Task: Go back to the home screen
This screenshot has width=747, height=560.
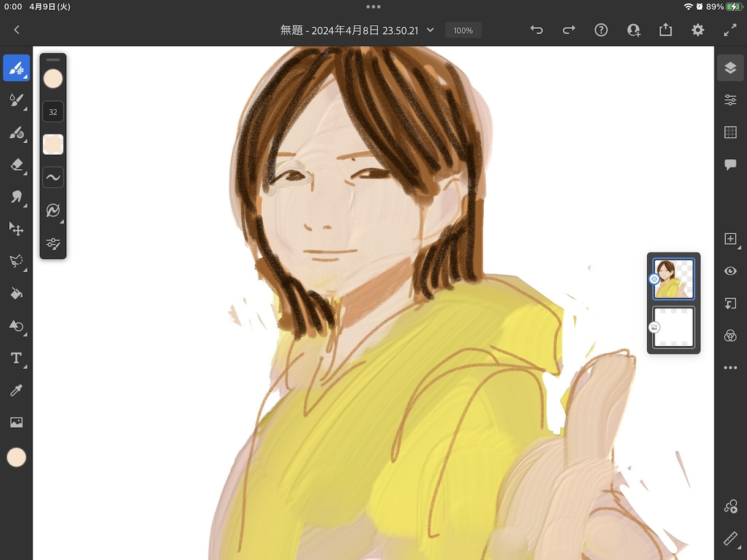Action: coord(17,30)
